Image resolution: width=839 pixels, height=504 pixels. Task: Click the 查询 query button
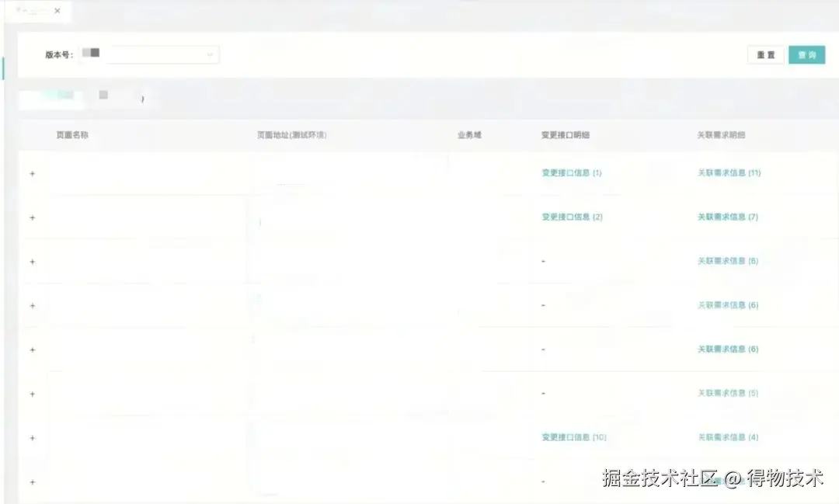(806, 54)
